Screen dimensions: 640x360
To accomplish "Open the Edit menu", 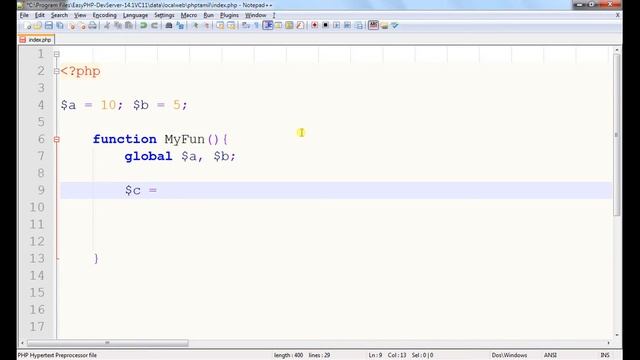I will (x=40, y=15).
